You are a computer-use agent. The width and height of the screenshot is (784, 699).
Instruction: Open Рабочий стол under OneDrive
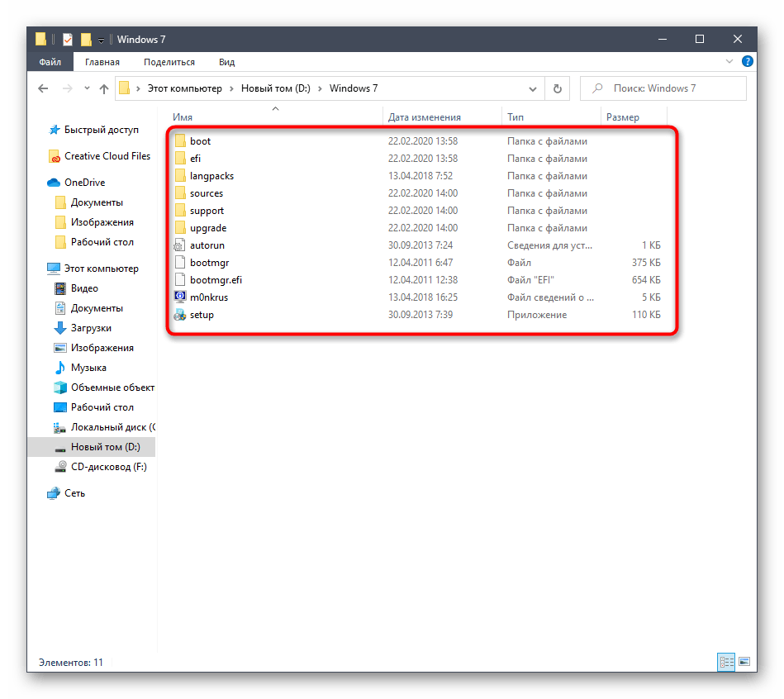[94, 242]
